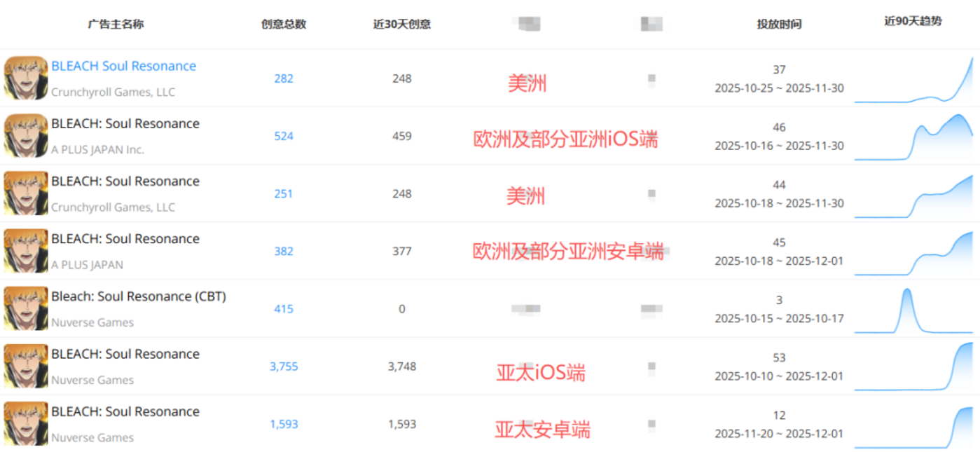The height and width of the screenshot is (452, 980).
Task: Click the 广告主名称 column header
Action: click(116, 24)
